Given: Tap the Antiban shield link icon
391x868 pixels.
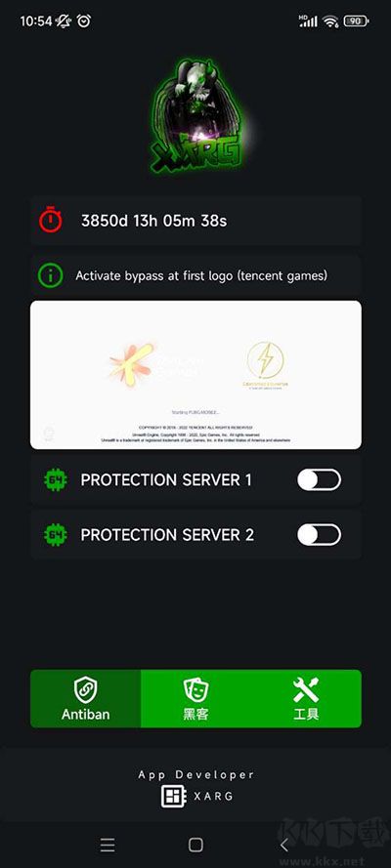Looking at the screenshot, I should click(x=86, y=689).
